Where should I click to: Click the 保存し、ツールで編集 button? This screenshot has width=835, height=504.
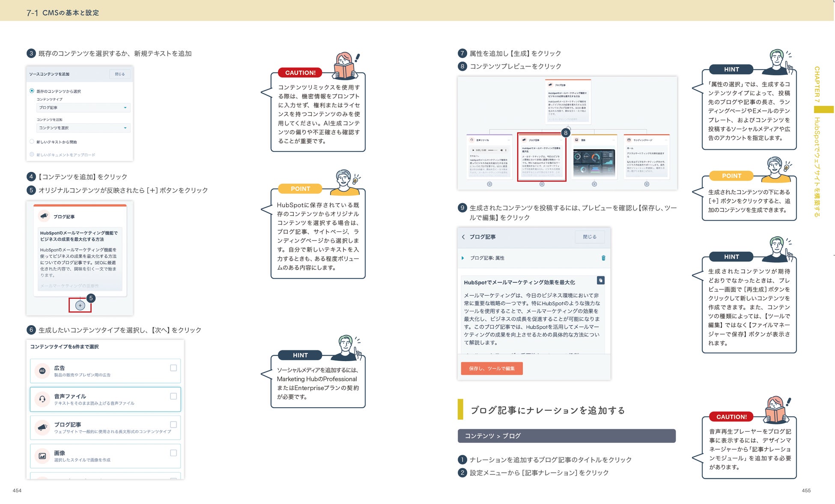pyautogui.click(x=492, y=368)
